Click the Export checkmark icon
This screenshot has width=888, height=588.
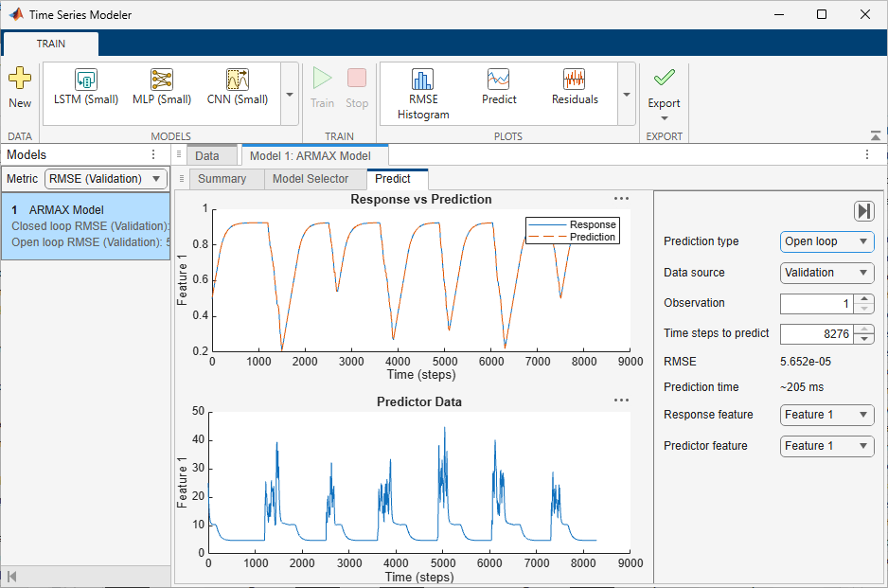(x=664, y=77)
